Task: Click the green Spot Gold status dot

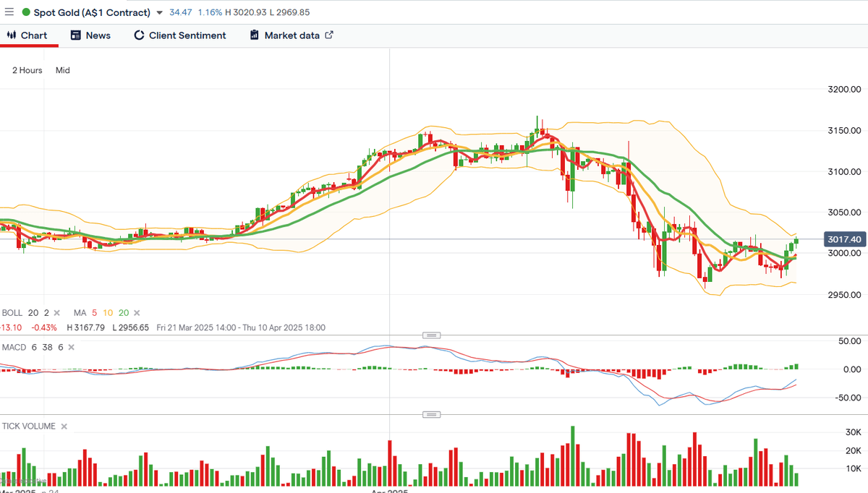Action: pyautogui.click(x=26, y=13)
